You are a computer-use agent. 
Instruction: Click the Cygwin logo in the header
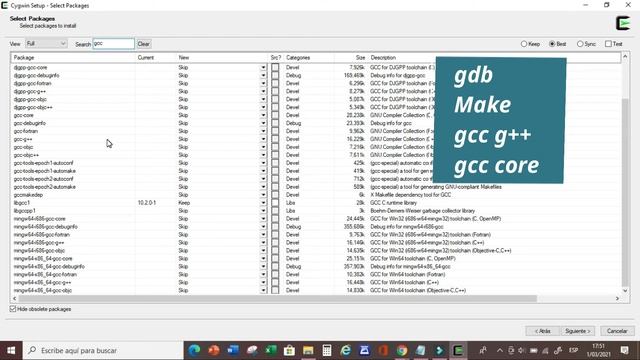click(x=623, y=23)
